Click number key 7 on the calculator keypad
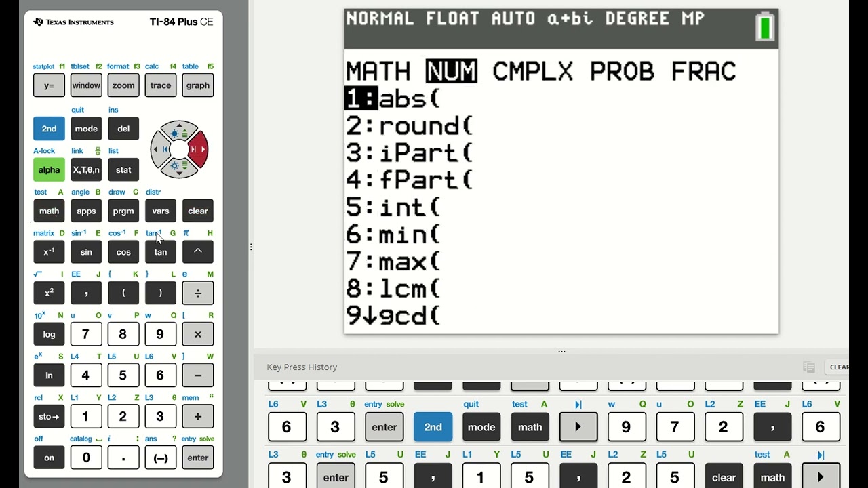Screen dimensions: 868x488 click(x=86, y=334)
